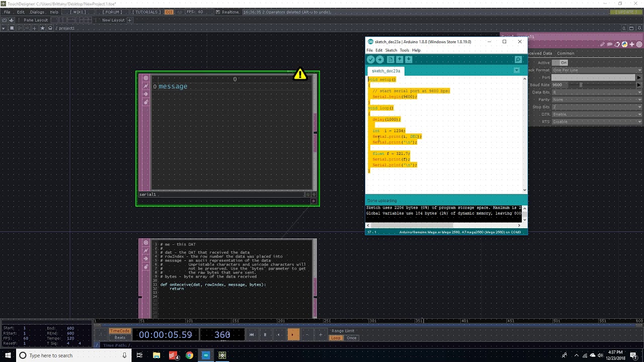Image resolution: width=644 pixels, height=362 pixels.
Task: Open File Explorer from taskbar
Action: point(156,355)
